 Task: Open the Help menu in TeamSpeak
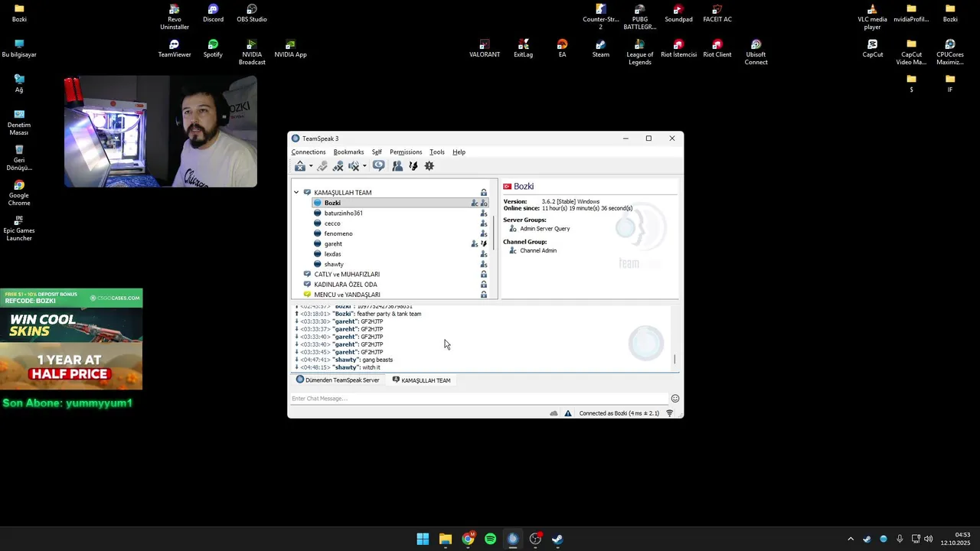(459, 152)
